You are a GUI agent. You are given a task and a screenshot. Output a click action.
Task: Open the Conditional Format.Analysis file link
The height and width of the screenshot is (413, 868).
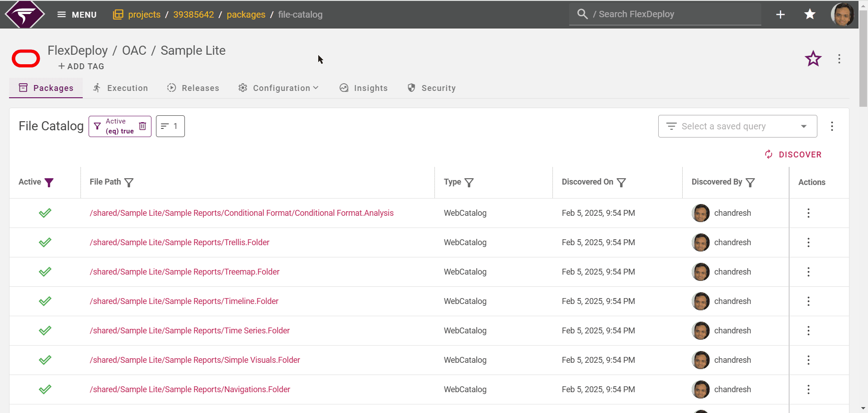pyautogui.click(x=242, y=213)
